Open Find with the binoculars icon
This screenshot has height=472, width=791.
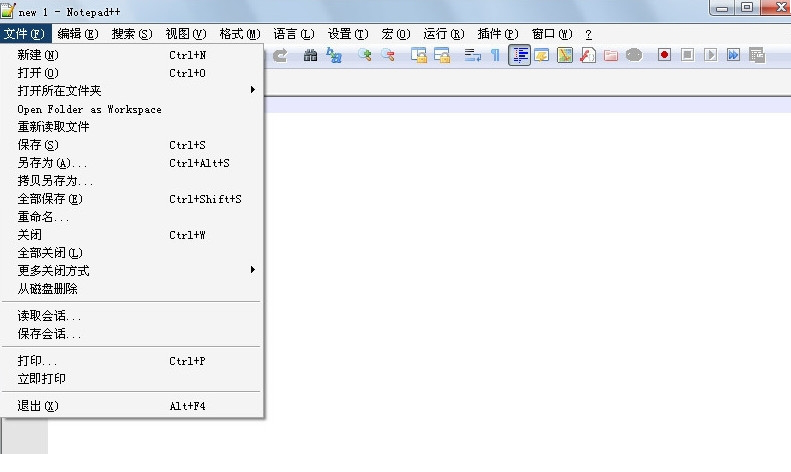pos(310,55)
